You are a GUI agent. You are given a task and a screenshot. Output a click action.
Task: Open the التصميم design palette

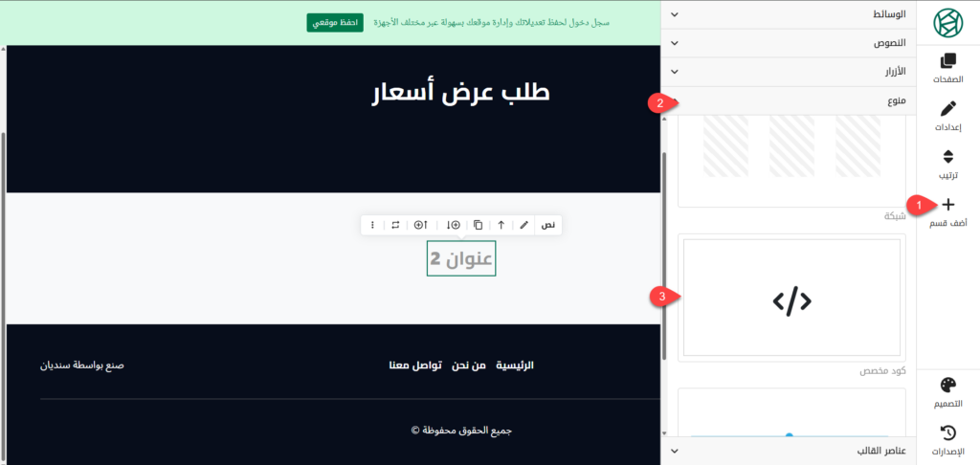(947, 392)
